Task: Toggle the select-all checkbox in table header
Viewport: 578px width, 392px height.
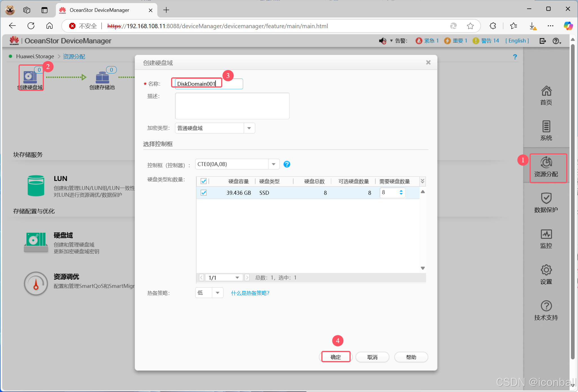Action: (203, 181)
